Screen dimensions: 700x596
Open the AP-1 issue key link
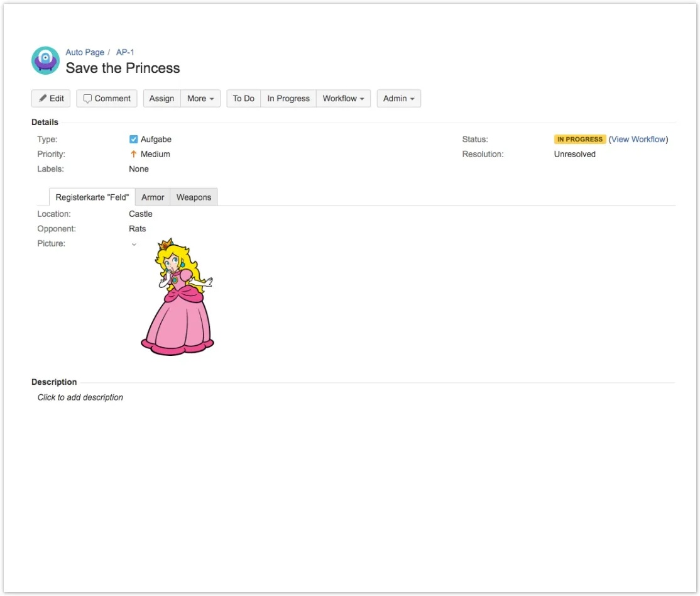tap(125, 52)
